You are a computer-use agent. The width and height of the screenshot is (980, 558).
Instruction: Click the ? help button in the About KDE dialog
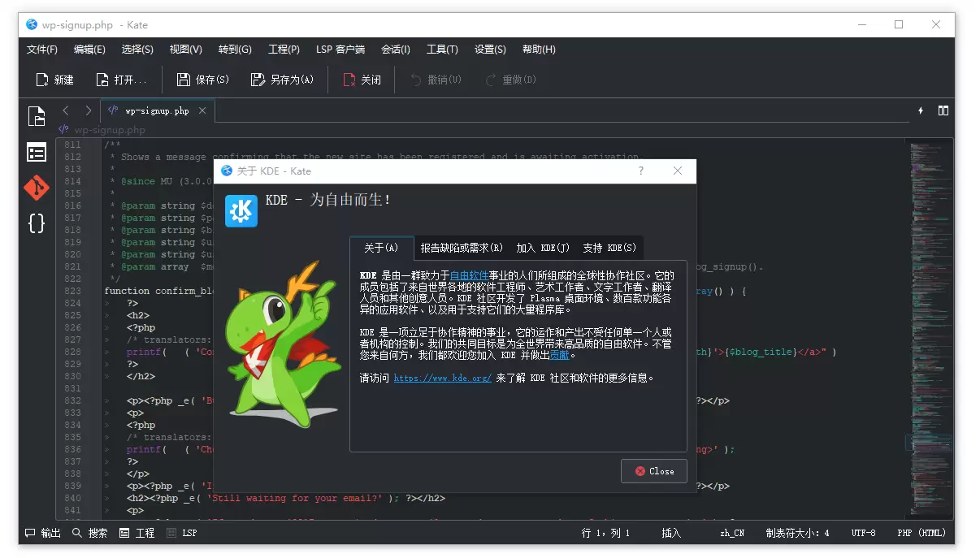click(x=641, y=171)
